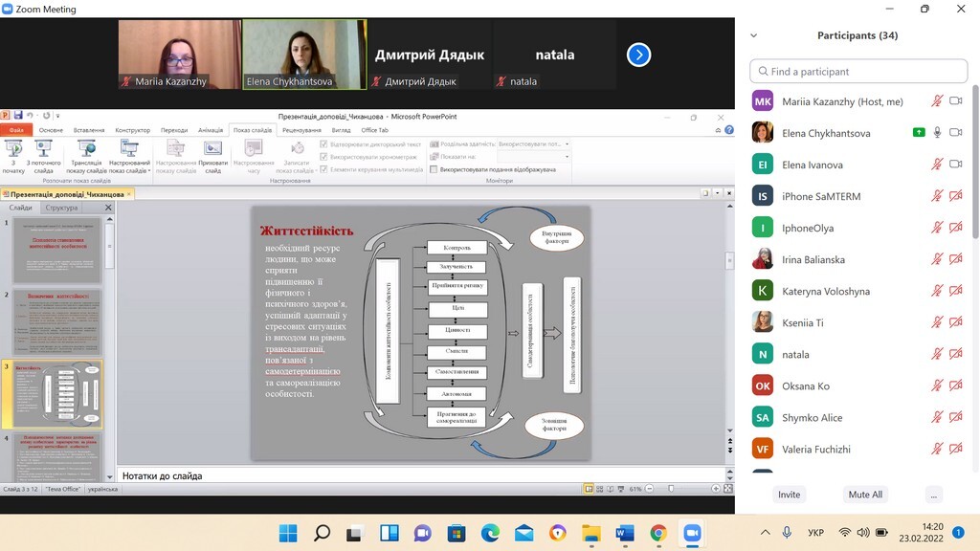980x551 pixels.
Task: Click iPhone SaMTERM's disabled camera icon
Action: [955, 196]
